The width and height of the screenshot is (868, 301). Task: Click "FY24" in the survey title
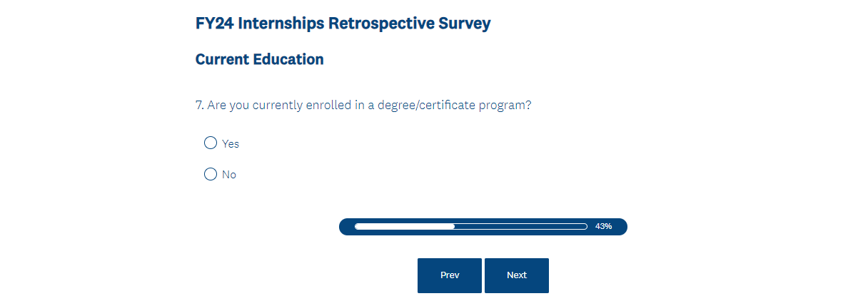pos(214,24)
